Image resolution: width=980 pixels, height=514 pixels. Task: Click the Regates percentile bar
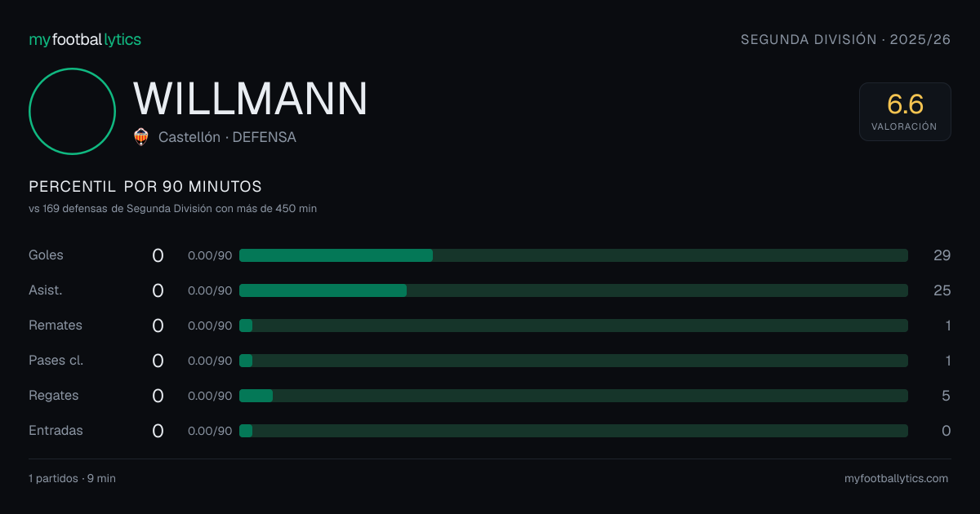[x=573, y=396]
